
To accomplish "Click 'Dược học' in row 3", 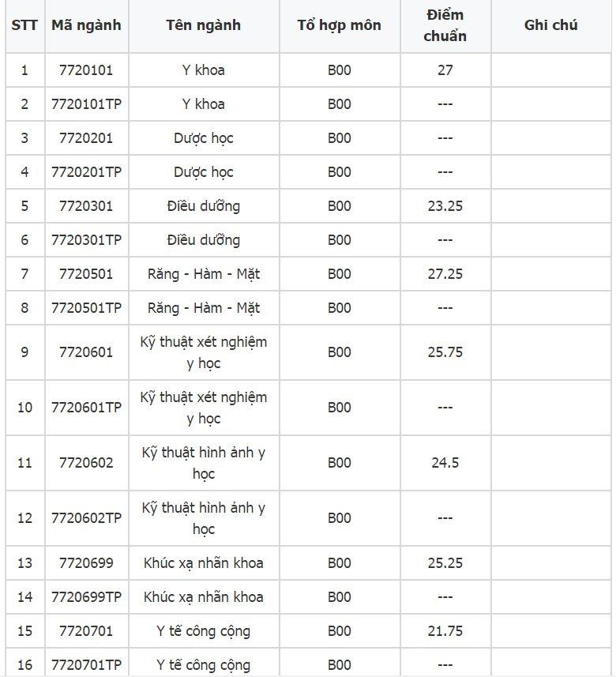I will [203, 138].
